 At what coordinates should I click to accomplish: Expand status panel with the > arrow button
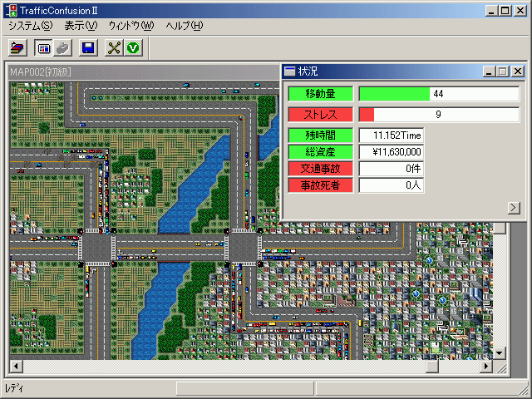[x=514, y=208]
